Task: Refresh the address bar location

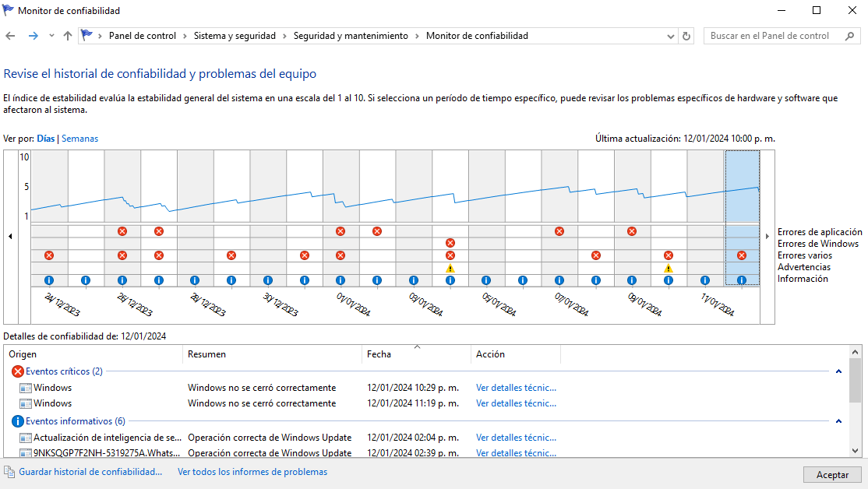Action: pyautogui.click(x=686, y=36)
